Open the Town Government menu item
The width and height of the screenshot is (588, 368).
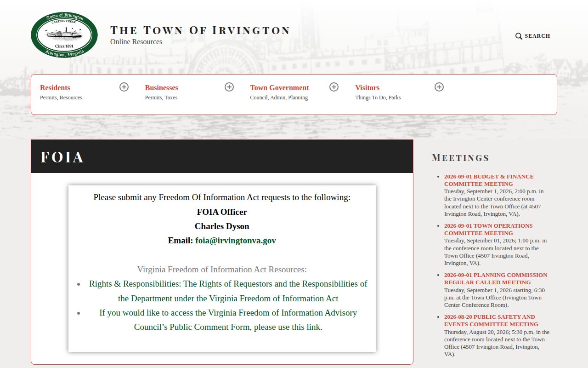(279, 87)
